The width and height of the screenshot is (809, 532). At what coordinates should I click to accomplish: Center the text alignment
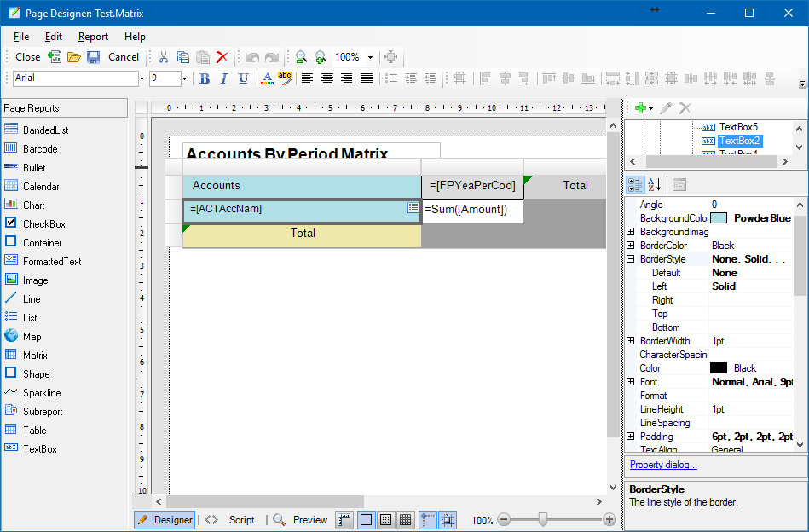(326, 78)
